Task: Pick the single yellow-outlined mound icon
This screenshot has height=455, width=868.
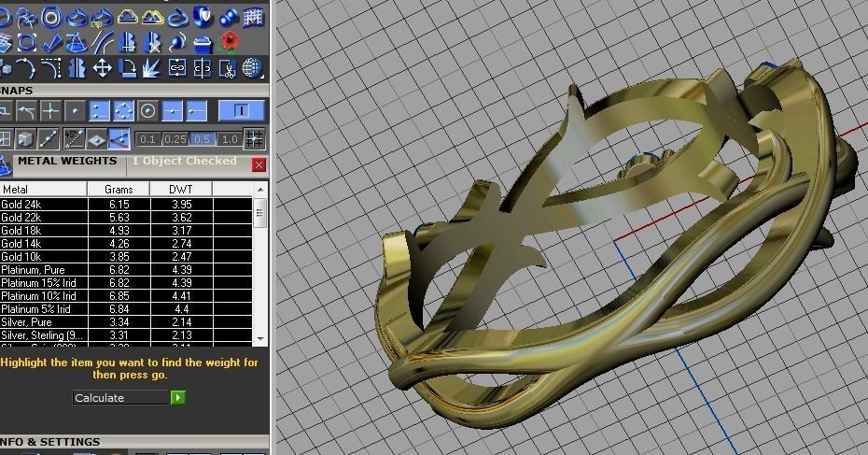Action: [x=128, y=18]
